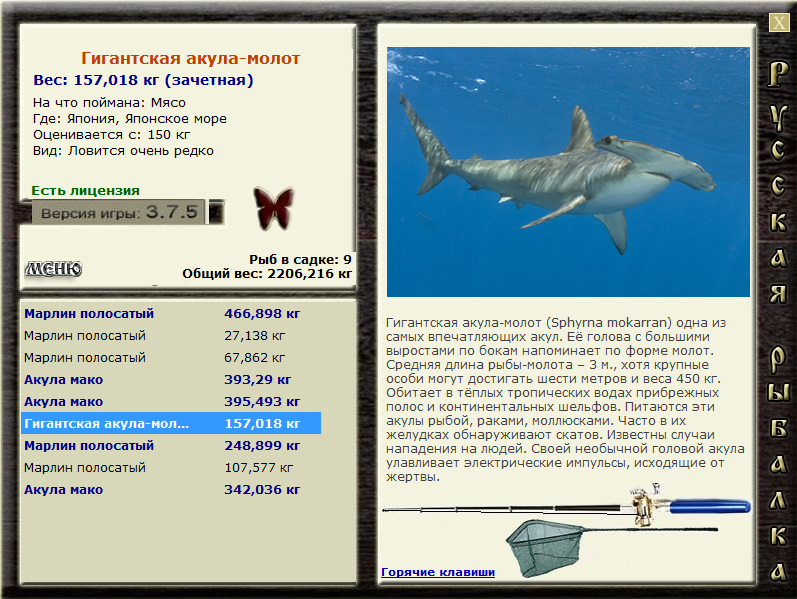Select Акула мако 342,036 кг row
The image size is (797, 599).
[x=171, y=489]
